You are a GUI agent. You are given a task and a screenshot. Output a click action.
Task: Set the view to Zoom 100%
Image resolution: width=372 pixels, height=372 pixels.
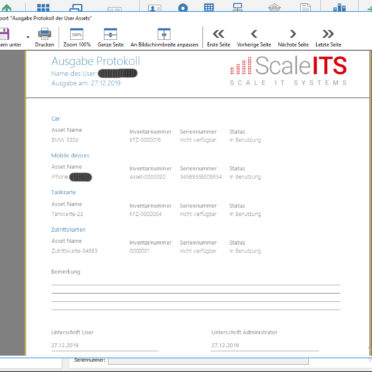pos(77,38)
